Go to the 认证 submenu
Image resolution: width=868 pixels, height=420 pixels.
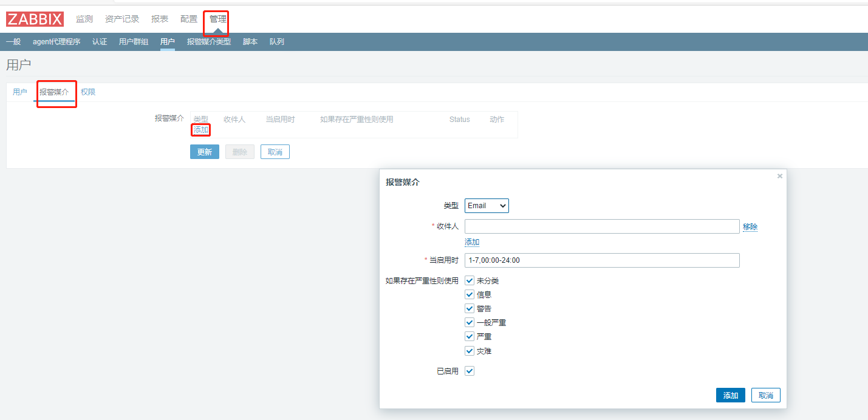click(100, 42)
